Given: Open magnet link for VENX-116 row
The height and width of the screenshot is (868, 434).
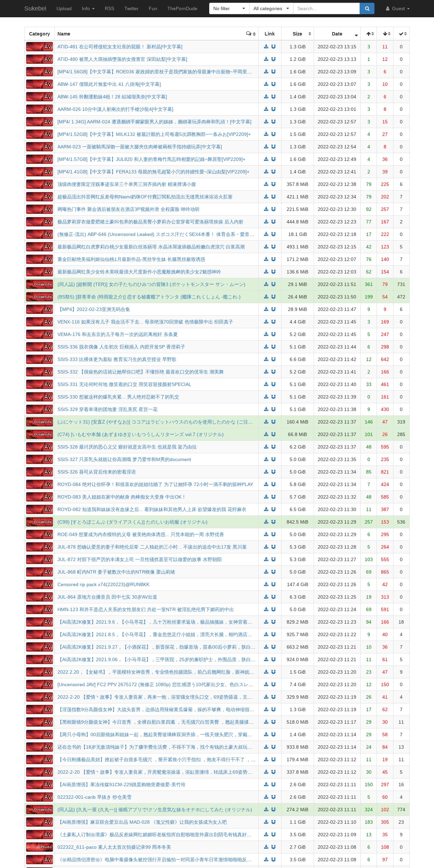Looking at the screenshot, I should [x=273, y=322].
